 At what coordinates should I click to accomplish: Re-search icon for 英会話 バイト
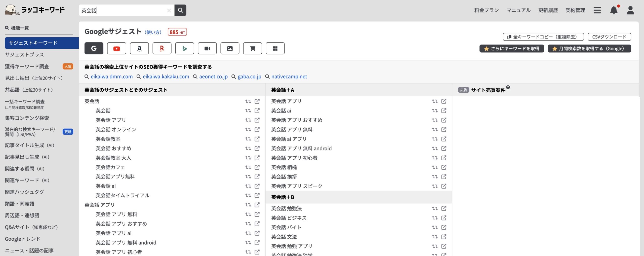(435, 227)
